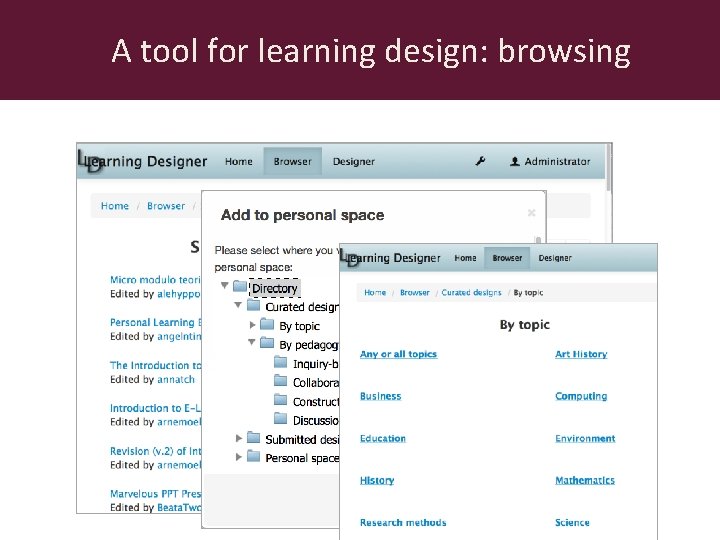
Task: Click Home breadcrumb in front window
Action: coord(375,292)
